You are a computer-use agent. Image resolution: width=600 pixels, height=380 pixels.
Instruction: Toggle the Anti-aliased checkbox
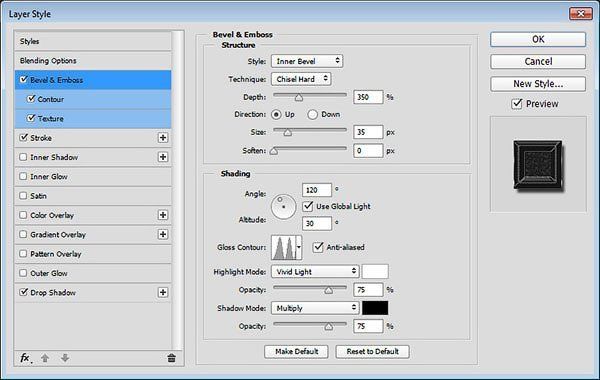(318, 247)
